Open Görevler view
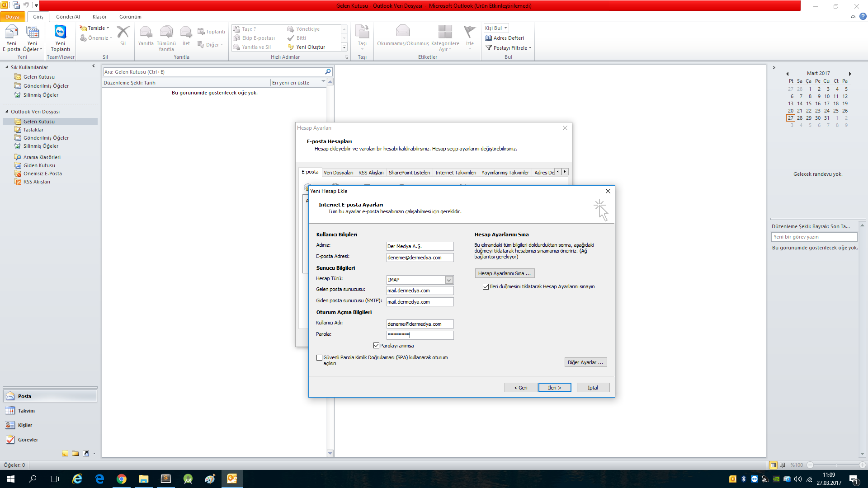The width and height of the screenshot is (868, 488). point(50,440)
